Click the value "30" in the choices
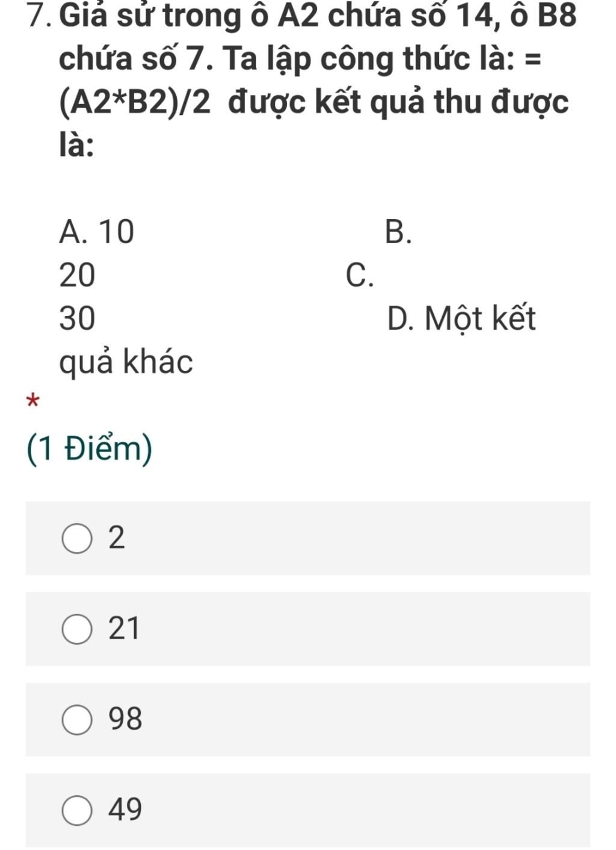Screen dimensions: 616x850 click(78, 319)
